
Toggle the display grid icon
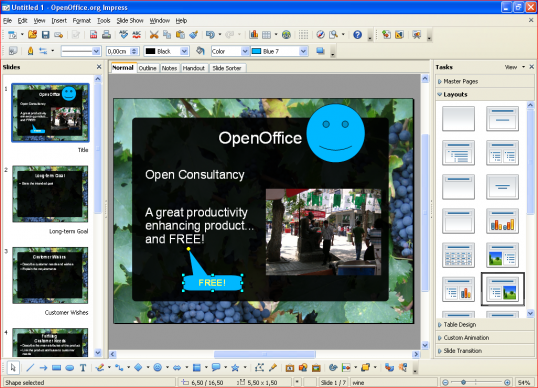point(303,34)
